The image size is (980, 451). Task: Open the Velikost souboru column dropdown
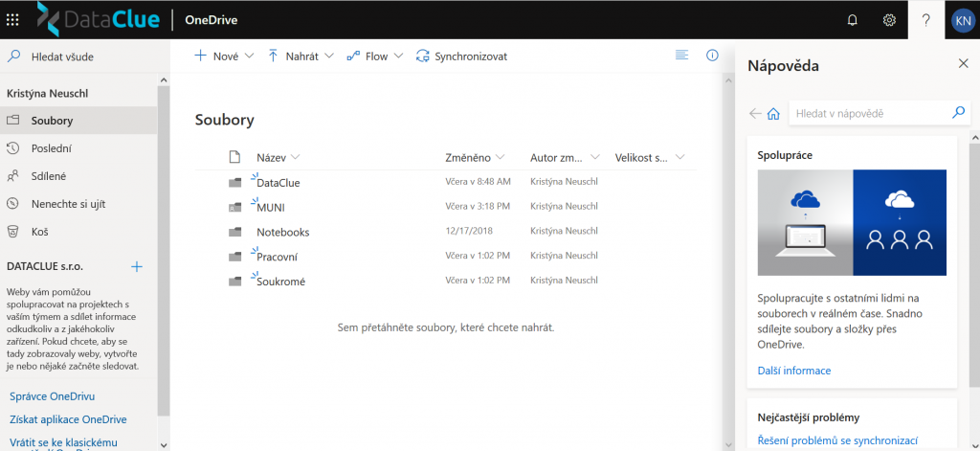point(650,157)
